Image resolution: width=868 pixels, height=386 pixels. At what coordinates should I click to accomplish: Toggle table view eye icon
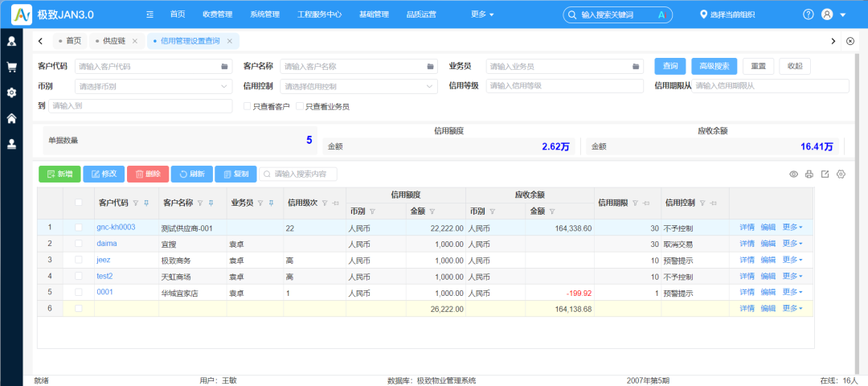pyautogui.click(x=793, y=175)
